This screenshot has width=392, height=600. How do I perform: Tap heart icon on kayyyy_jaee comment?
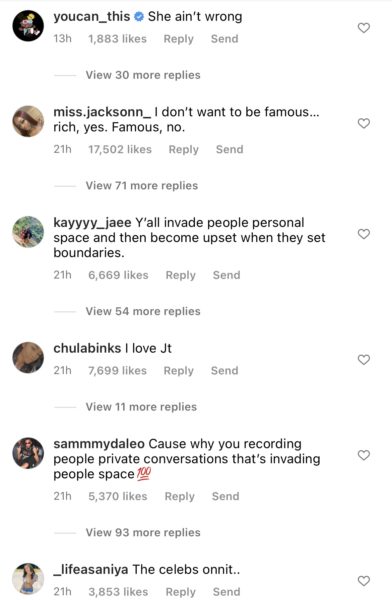pyautogui.click(x=364, y=234)
